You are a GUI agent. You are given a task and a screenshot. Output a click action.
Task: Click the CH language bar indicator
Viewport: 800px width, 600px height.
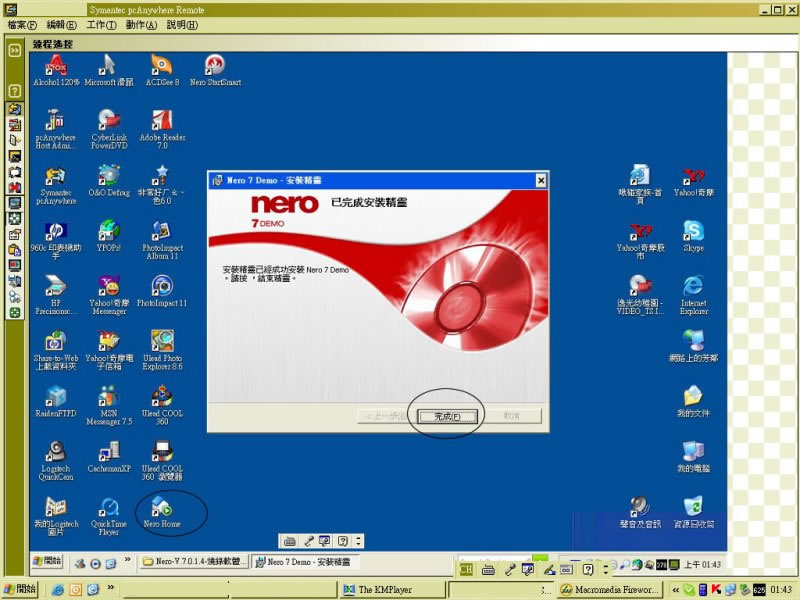tap(466, 569)
